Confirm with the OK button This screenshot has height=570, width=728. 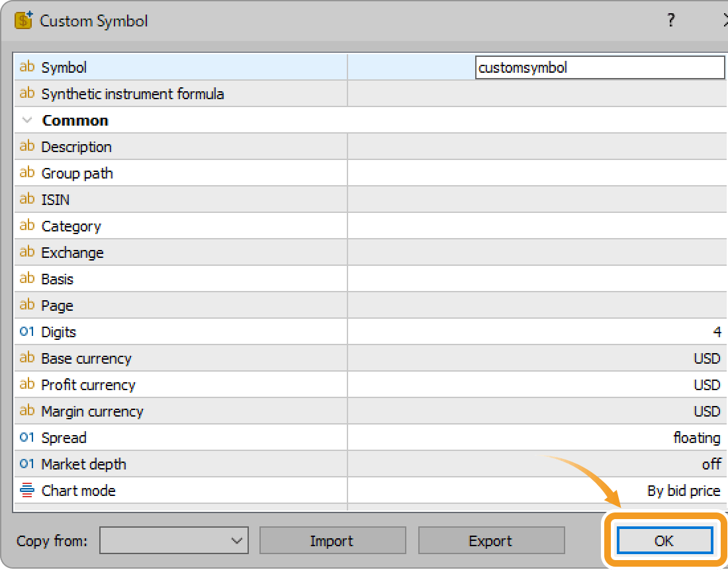point(664,540)
